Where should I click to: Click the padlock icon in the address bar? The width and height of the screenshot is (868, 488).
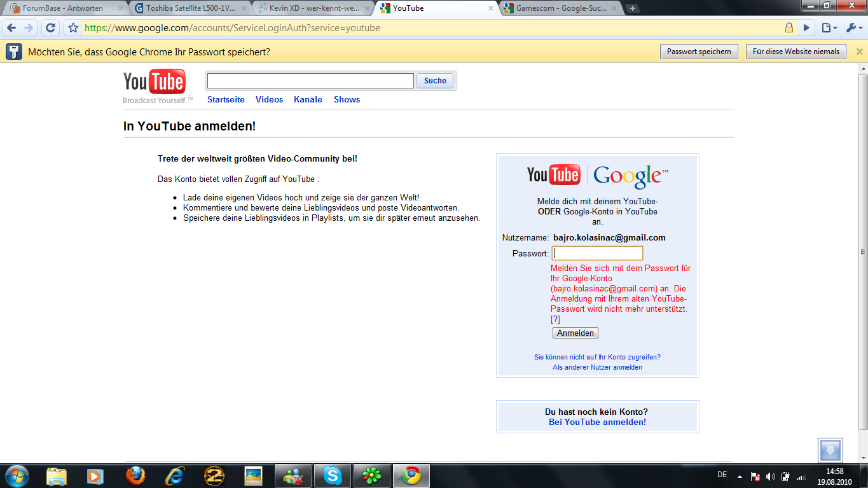[x=789, y=28]
